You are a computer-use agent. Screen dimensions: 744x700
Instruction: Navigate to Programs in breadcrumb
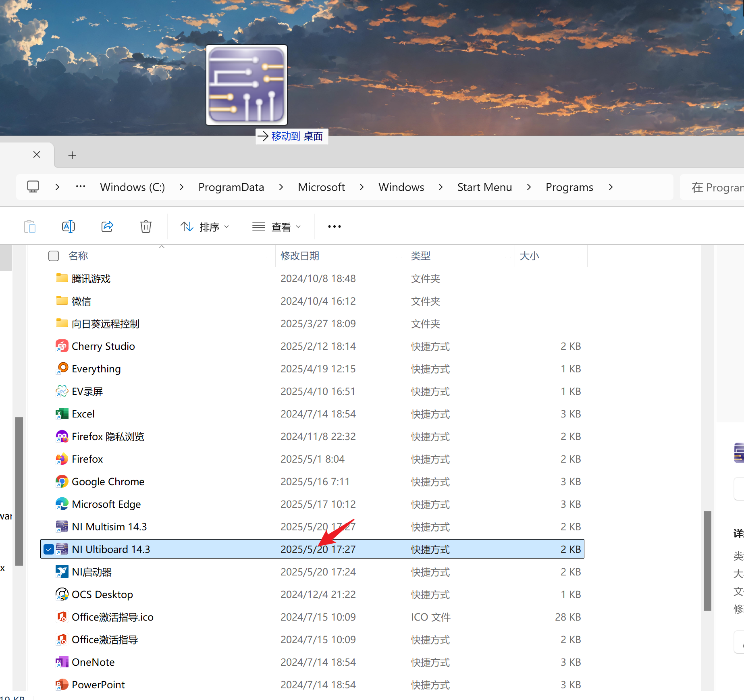click(x=569, y=187)
